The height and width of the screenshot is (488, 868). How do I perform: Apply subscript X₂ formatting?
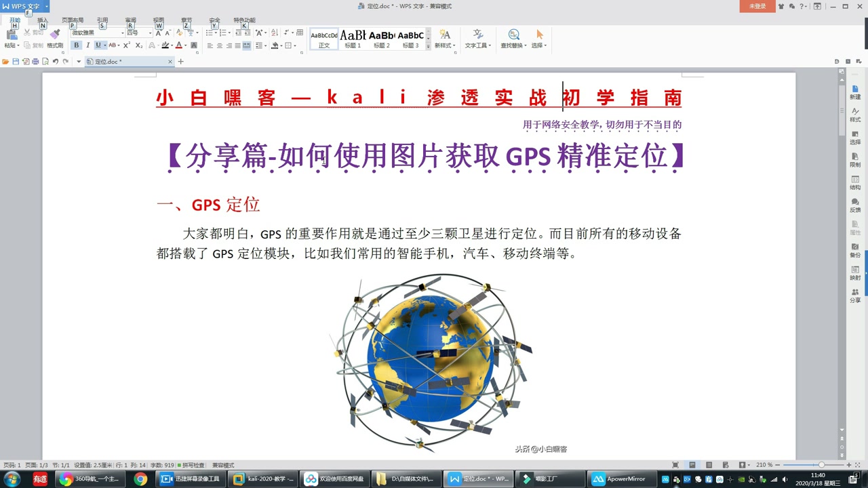139,45
